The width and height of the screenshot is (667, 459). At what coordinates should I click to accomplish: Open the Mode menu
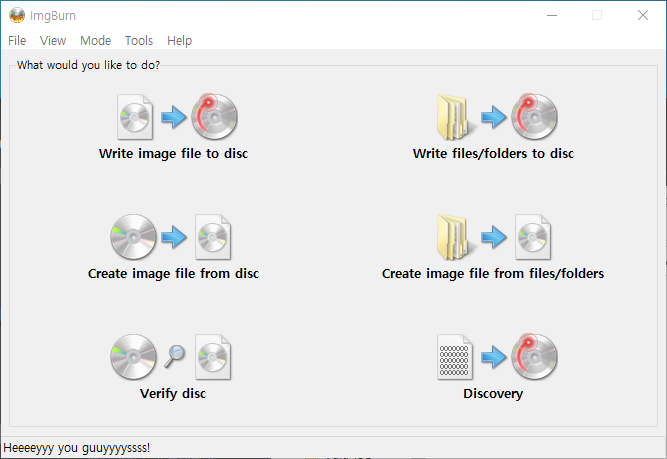95,41
